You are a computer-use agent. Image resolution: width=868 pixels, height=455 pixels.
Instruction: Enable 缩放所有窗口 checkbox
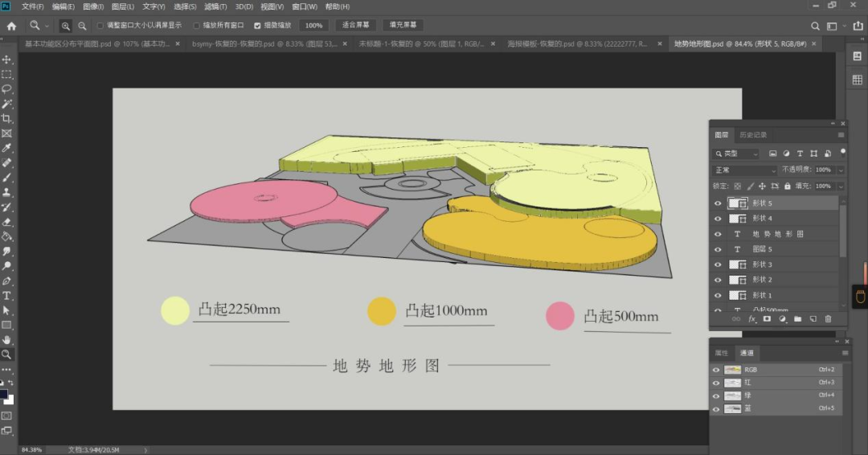coord(197,26)
